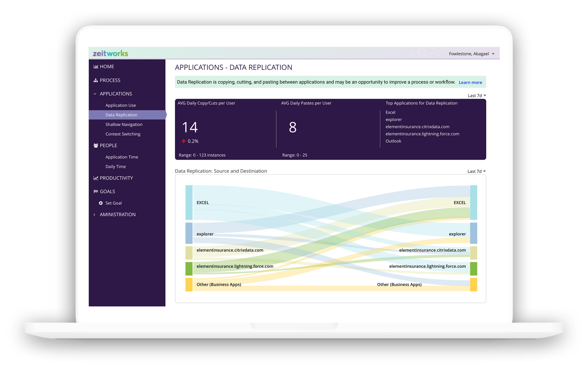Viewport: 588px width, 372px height.
Task: Click the source lightning.force.com green bar
Action: point(189,269)
